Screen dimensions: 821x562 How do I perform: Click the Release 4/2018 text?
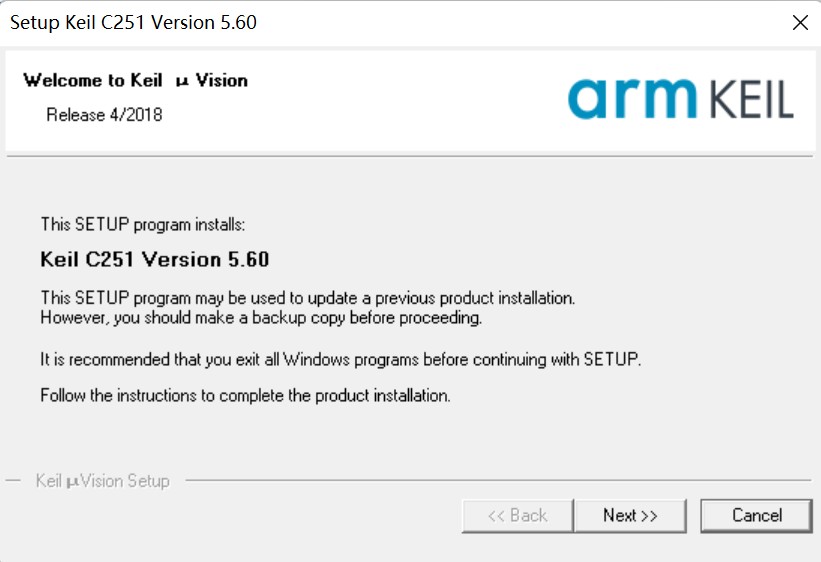pos(104,115)
